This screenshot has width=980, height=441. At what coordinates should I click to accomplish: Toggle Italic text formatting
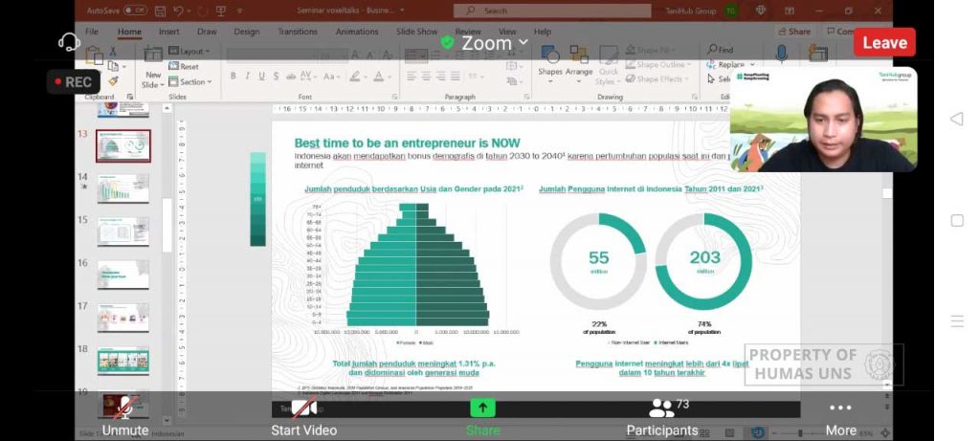(247, 77)
